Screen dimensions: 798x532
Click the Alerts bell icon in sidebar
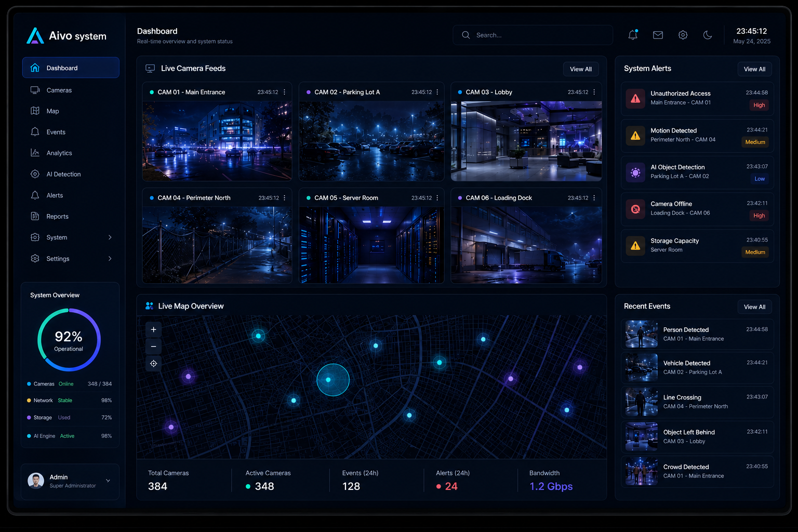pyautogui.click(x=35, y=195)
